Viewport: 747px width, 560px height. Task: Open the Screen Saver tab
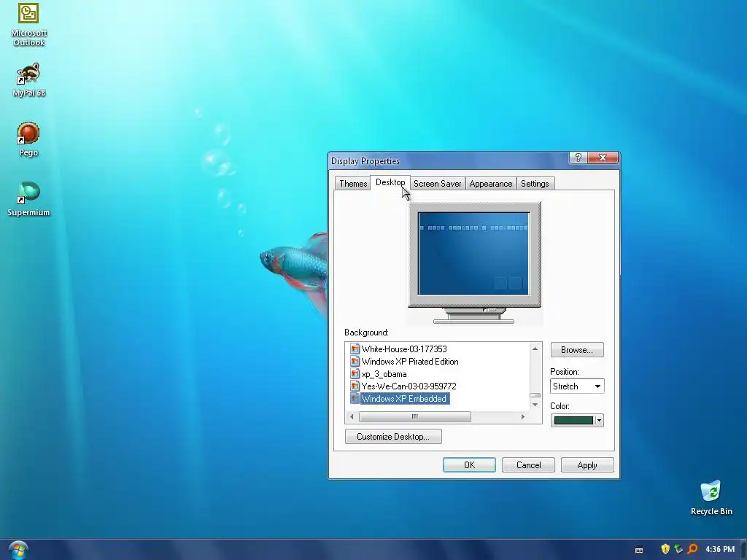(x=438, y=184)
